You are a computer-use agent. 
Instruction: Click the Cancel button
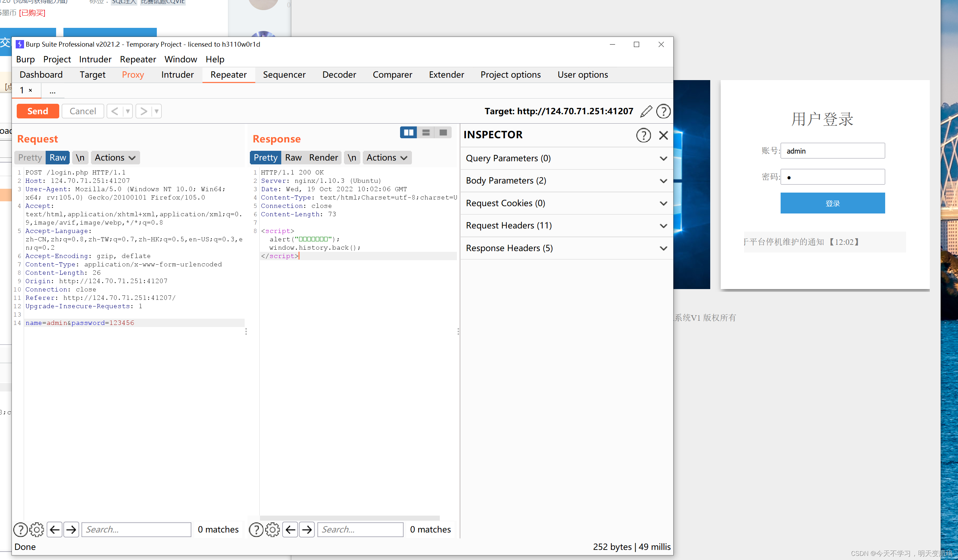pos(83,111)
